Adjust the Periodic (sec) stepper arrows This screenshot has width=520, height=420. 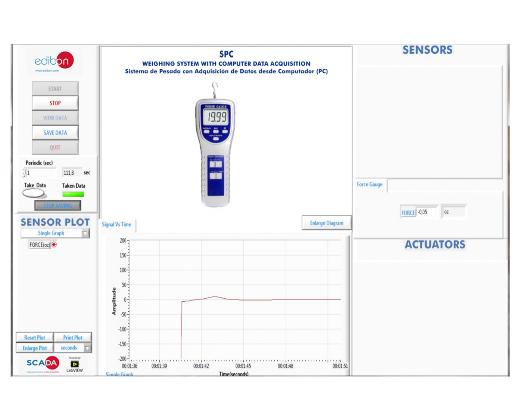24,172
